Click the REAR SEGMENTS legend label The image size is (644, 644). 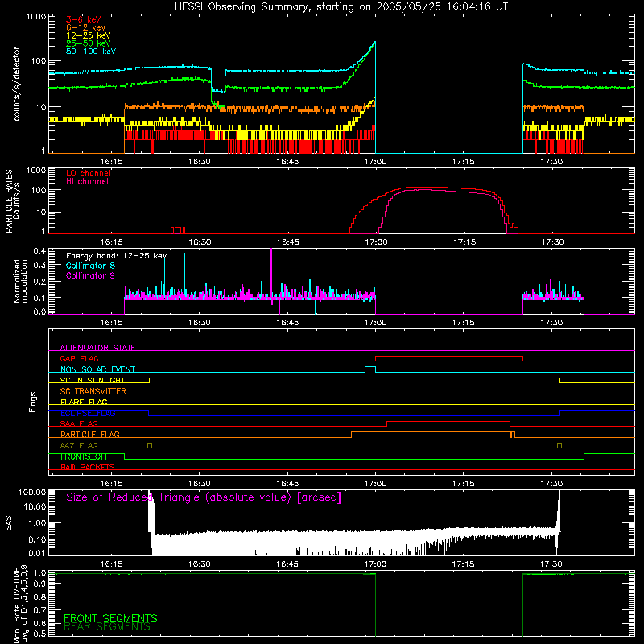click(x=107, y=627)
